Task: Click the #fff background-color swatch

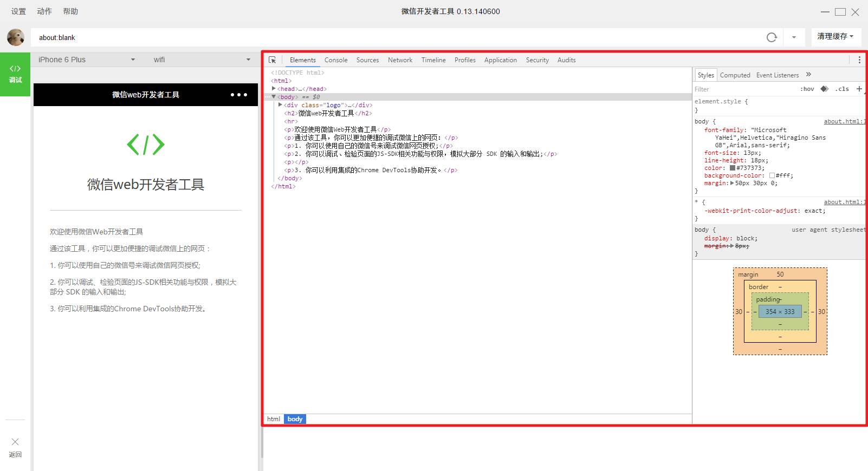Action: [772, 176]
